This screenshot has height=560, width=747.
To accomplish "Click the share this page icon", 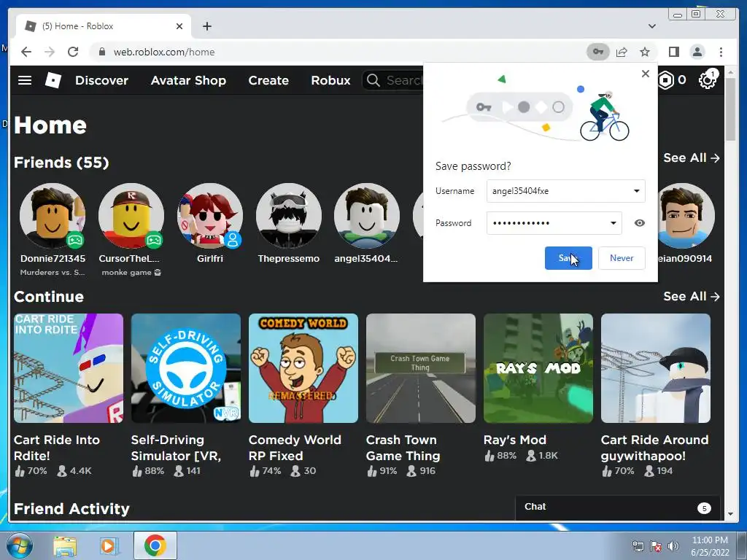I will click(622, 52).
